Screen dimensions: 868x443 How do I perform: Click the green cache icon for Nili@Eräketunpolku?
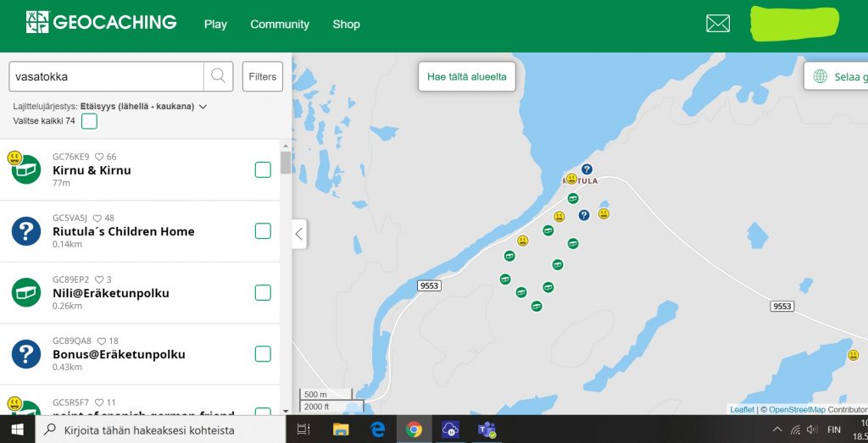point(26,292)
